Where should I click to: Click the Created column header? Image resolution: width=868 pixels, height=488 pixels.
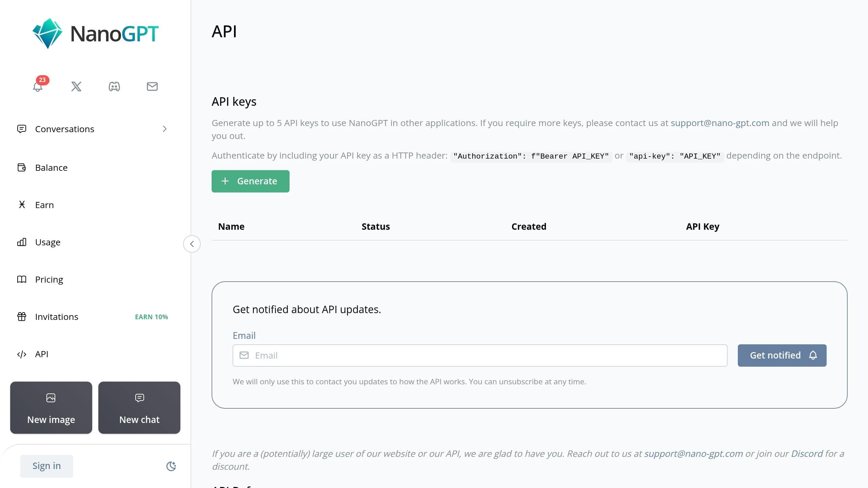529,227
